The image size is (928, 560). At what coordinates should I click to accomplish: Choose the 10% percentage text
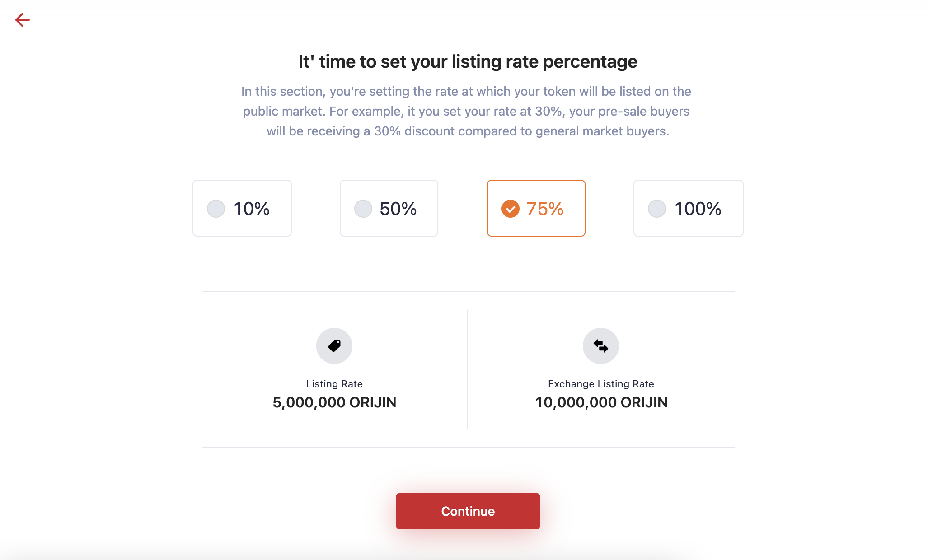coord(252,209)
